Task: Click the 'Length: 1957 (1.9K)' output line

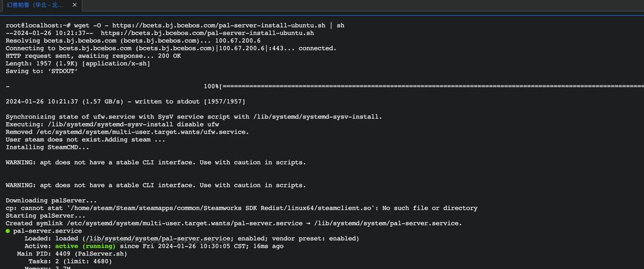Action: (77, 64)
